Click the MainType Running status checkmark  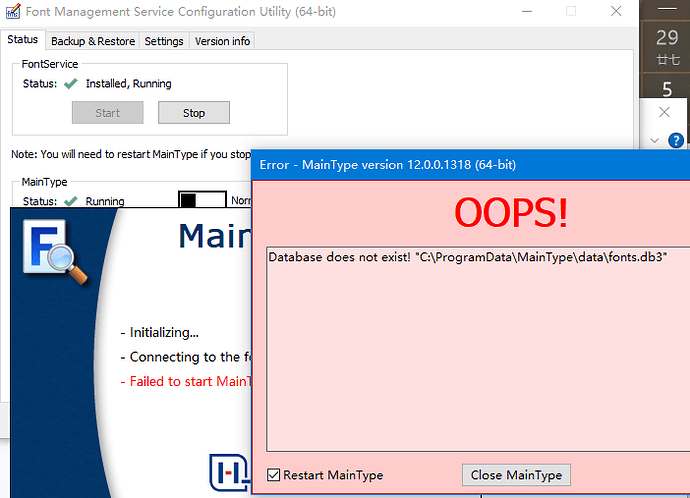[70, 201]
